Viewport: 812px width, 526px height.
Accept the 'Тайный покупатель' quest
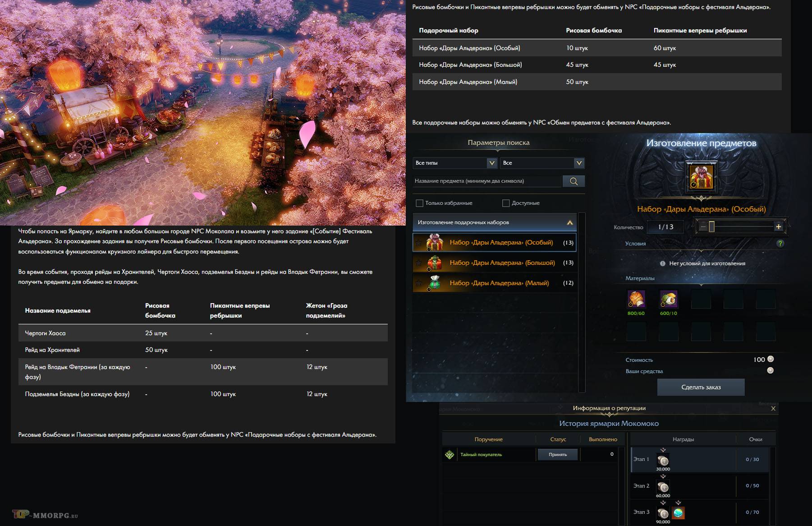coord(558,454)
